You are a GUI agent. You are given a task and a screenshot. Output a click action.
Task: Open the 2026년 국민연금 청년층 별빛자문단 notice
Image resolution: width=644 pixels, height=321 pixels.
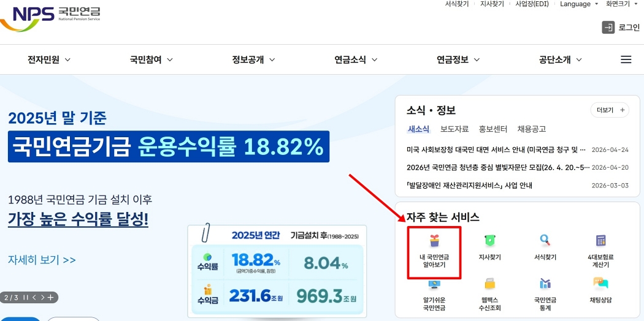(x=498, y=167)
